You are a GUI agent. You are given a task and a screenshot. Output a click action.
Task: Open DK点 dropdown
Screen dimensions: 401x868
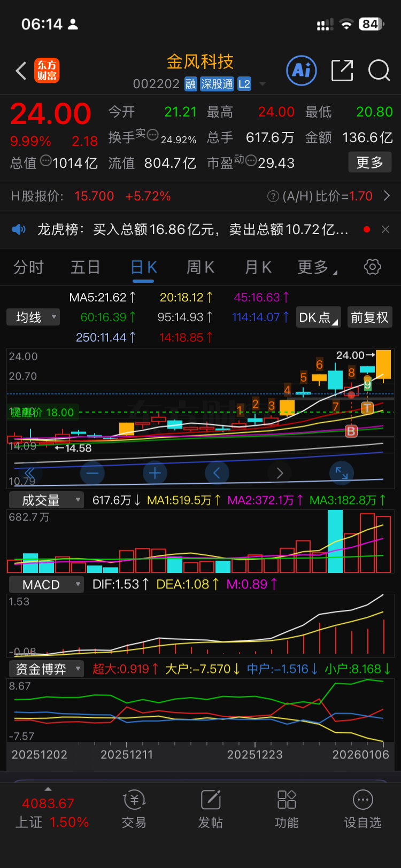[x=318, y=317]
